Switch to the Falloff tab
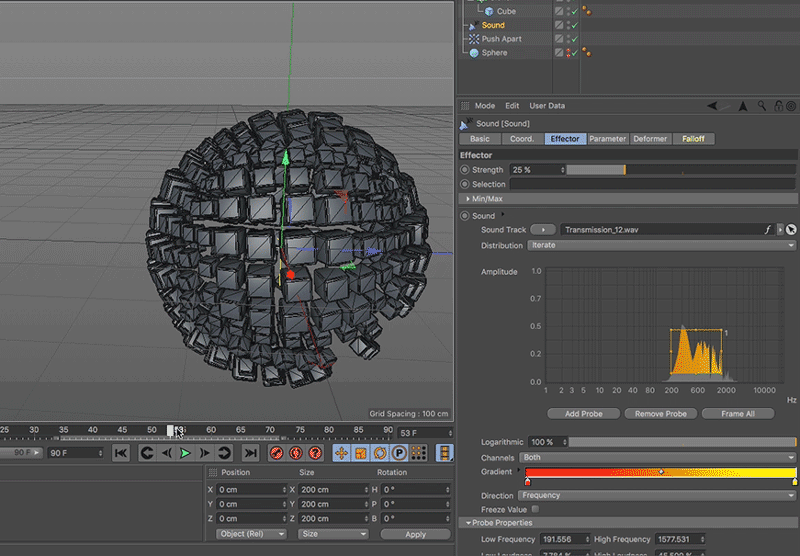Image resolution: width=800 pixels, height=556 pixels. (692, 139)
